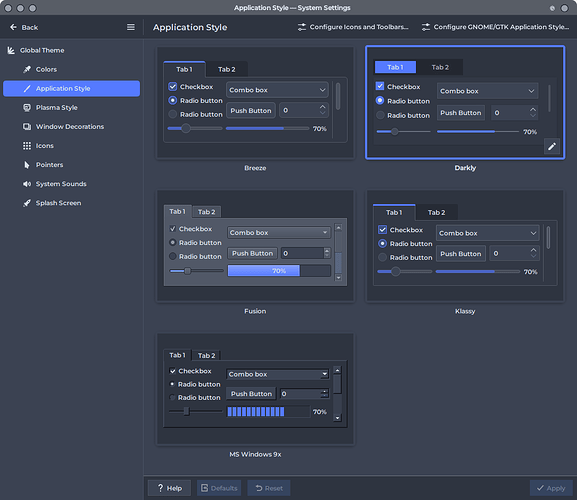
Task: Open the hamburger menu beside Back
Action: pos(131,27)
